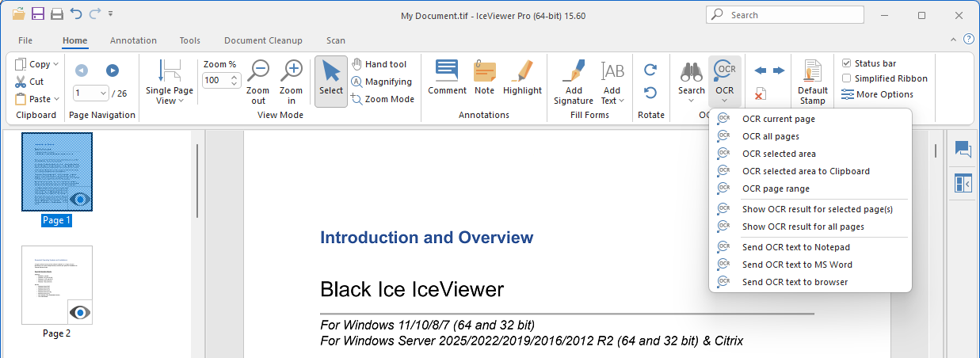Click the left blue arrow button
Image resolution: width=980 pixels, height=358 pixels.
point(761,70)
